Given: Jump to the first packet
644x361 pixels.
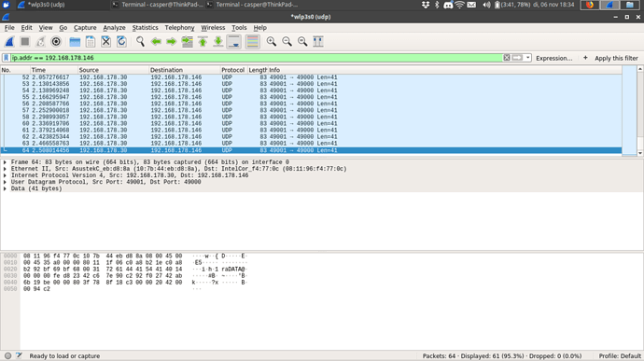Looking at the screenshot, I should point(203,41).
